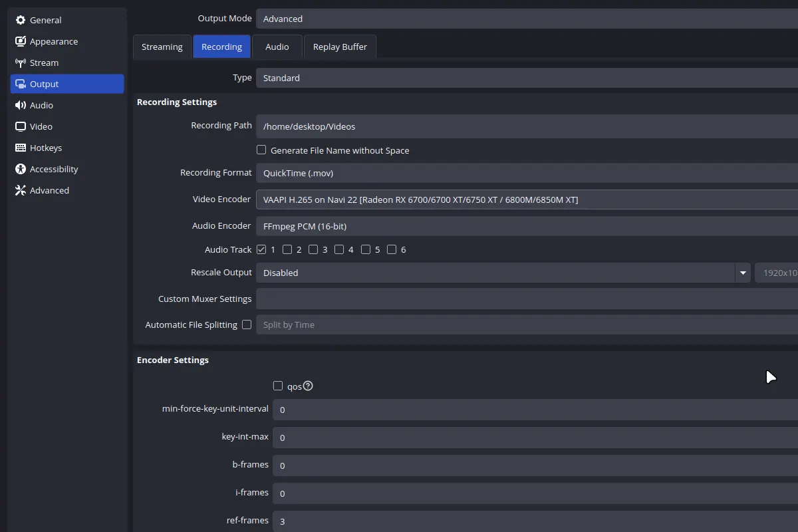
Task: Open Video settings in the sidebar
Action: 40,126
